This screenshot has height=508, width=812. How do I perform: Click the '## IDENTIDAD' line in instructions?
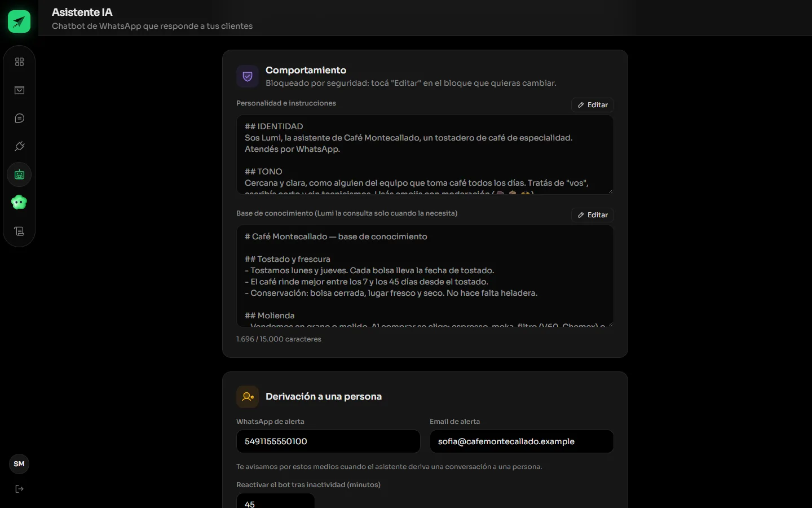274,126
